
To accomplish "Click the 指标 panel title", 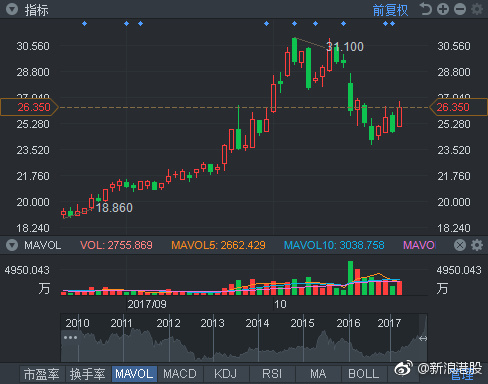I will pos(36,10).
